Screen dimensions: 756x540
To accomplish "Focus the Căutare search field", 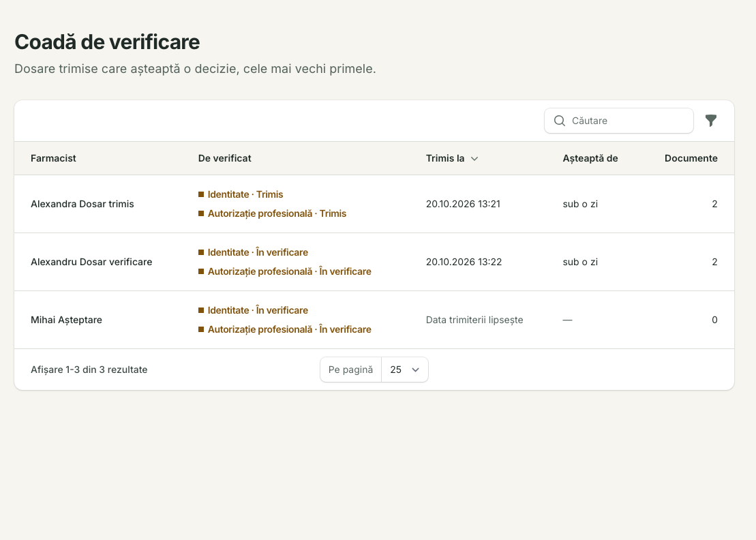I will [x=618, y=121].
